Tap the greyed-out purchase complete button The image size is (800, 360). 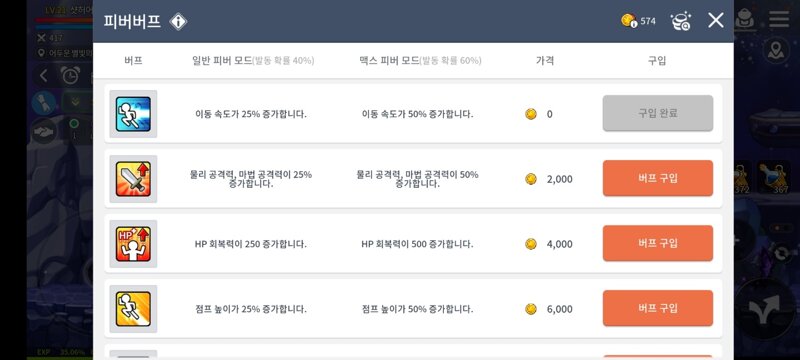[x=658, y=113]
